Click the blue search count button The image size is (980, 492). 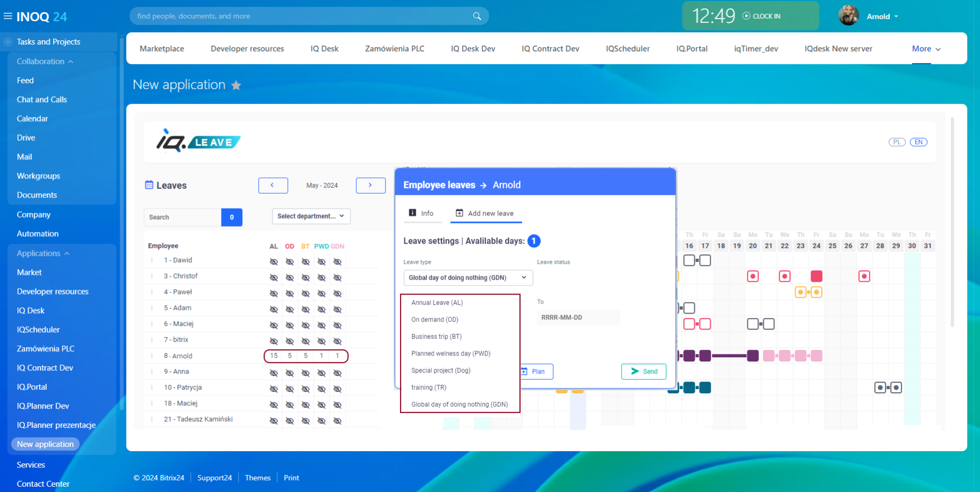[x=232, y=217]
